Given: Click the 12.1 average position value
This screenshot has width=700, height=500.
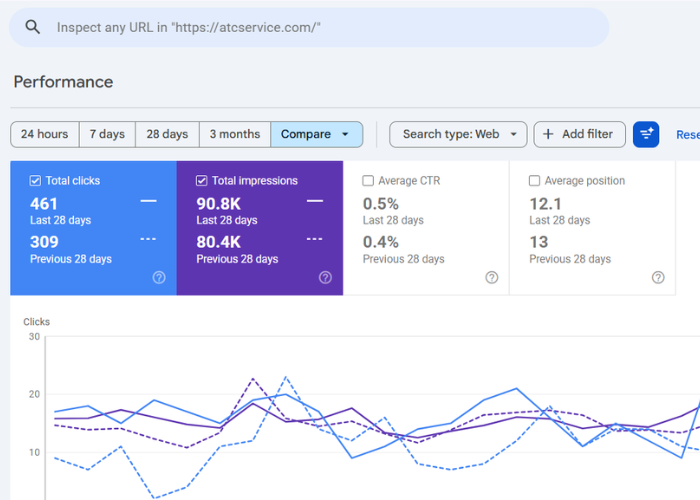Looking at the screenshot, I should [x=546, y=204].
